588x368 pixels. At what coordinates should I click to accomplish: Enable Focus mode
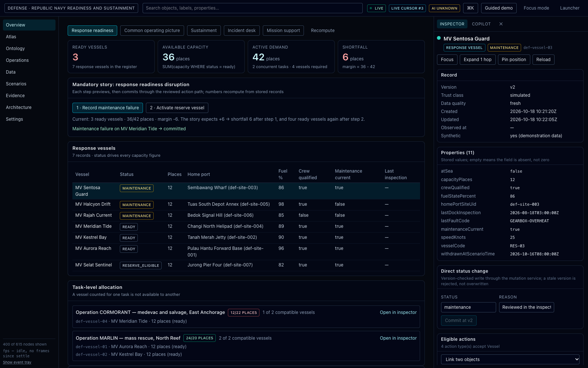(536, 8)
